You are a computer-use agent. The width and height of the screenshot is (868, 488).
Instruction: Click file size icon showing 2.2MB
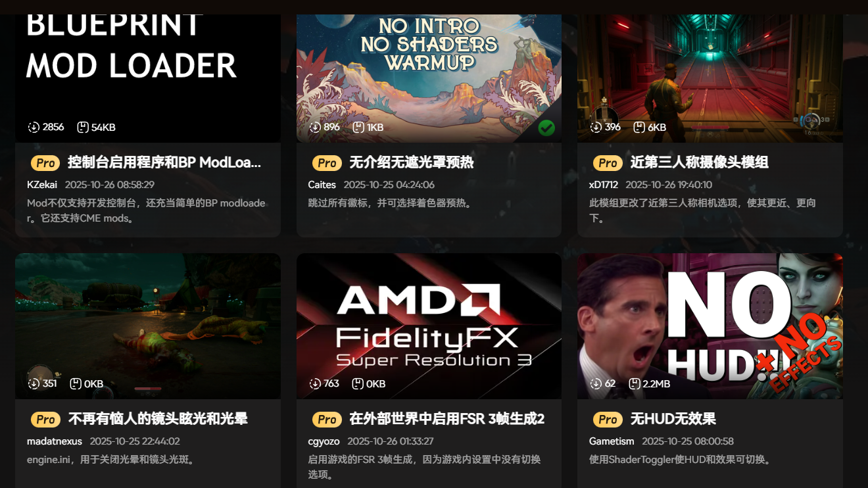coord(635,383)
